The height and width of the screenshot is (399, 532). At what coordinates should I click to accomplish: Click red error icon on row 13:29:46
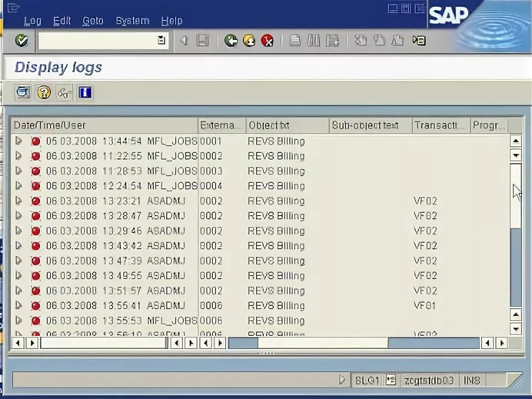(x=35, y=231)
